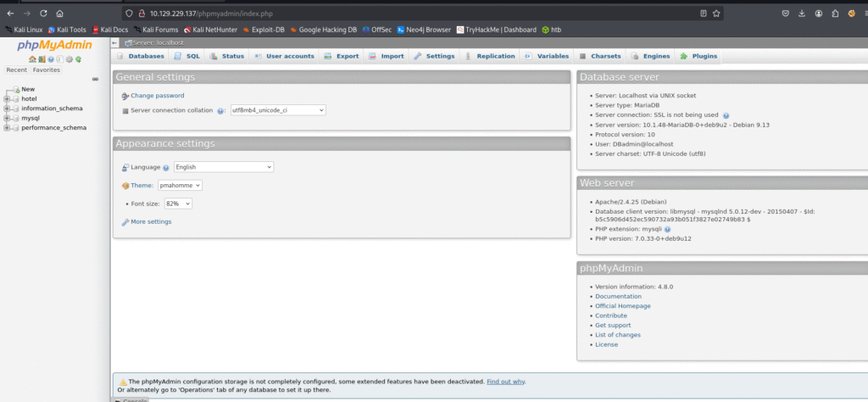
Task: Click the wrench icon beside More settings
Action: coord(125,222)
